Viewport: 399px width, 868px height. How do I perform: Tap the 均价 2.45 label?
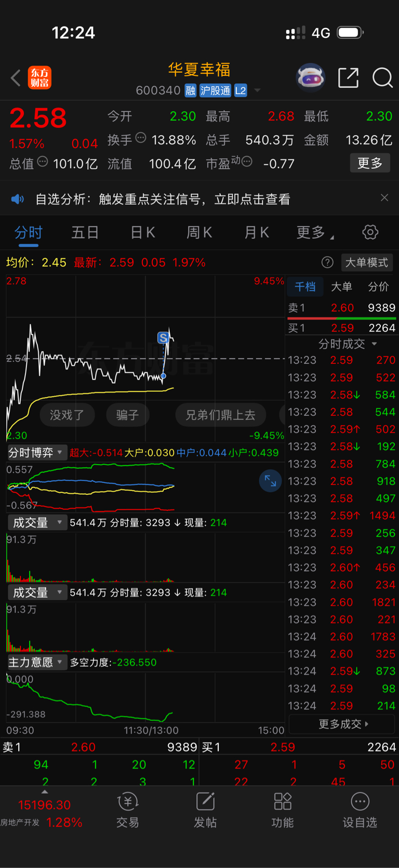36,262
